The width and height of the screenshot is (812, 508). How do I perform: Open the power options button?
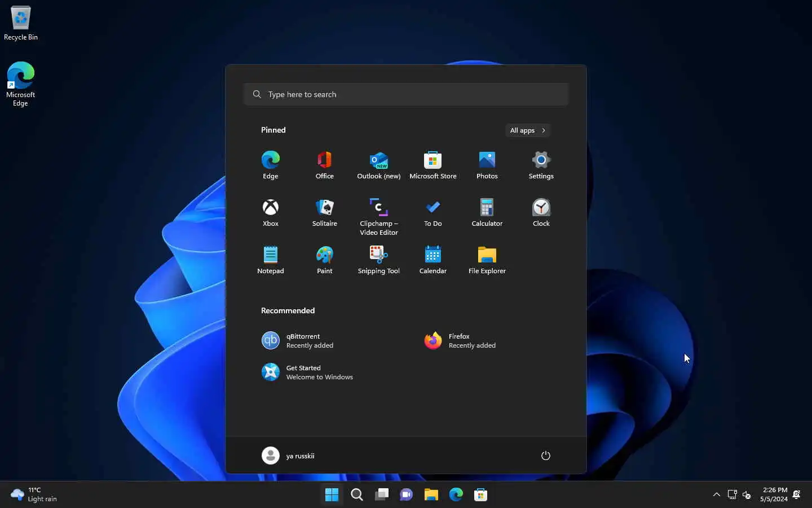point(545,456)
